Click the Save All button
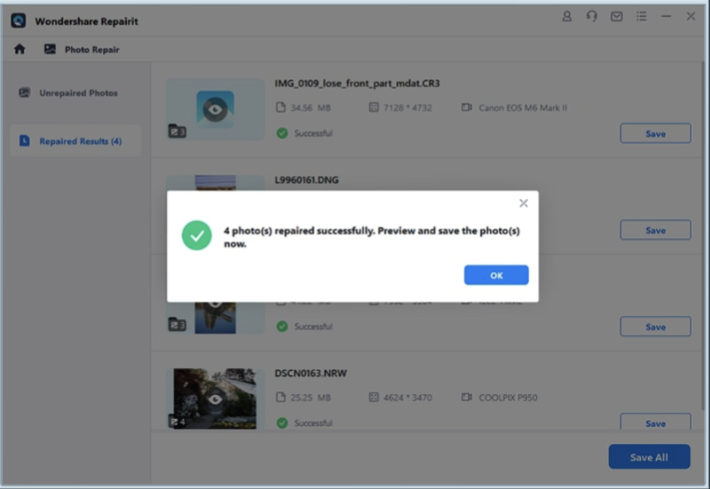The width and height of the screenshot is (710, 489). pyautogui.click(x=649, y=457)
